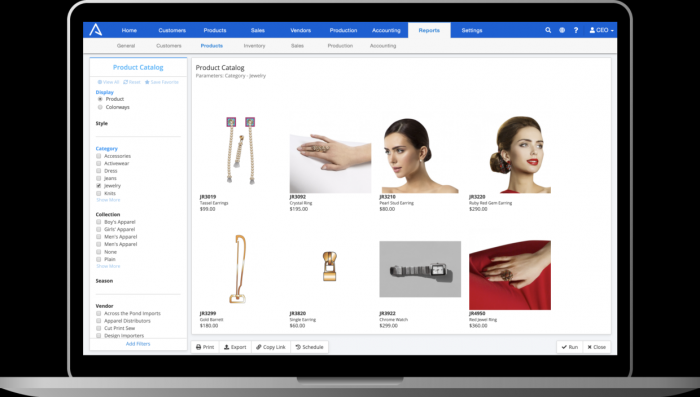Screen dimensions: 700x397
Task: Click the Run button
Action: (x=570, y=347)
